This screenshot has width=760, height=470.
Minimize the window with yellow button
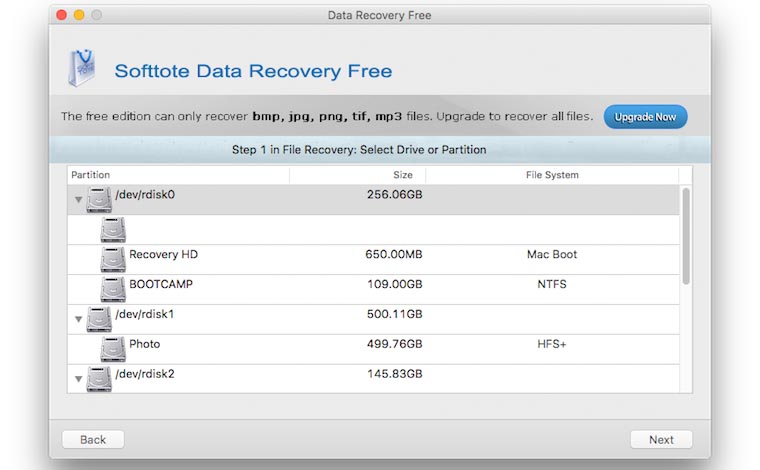(79, 15)
